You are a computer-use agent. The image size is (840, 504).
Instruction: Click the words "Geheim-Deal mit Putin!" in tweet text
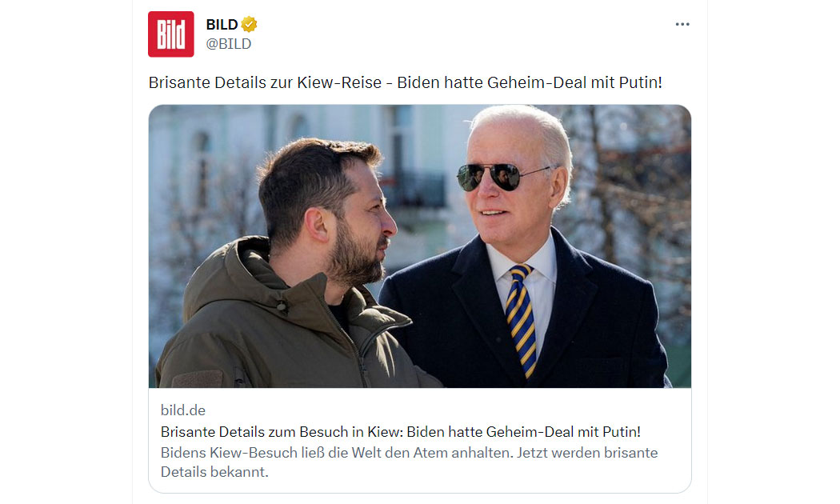tap(574, 82)
